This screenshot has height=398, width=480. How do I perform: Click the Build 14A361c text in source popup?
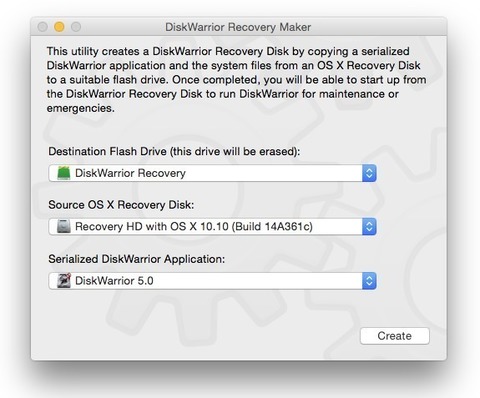tap(272, 227)
